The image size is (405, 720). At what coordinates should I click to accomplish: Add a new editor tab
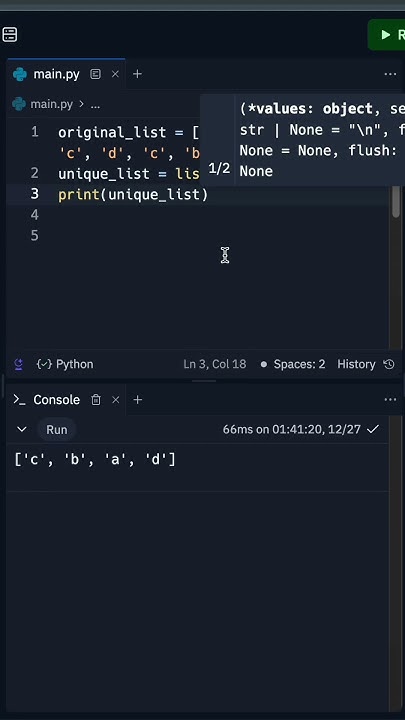coord(137,74)
